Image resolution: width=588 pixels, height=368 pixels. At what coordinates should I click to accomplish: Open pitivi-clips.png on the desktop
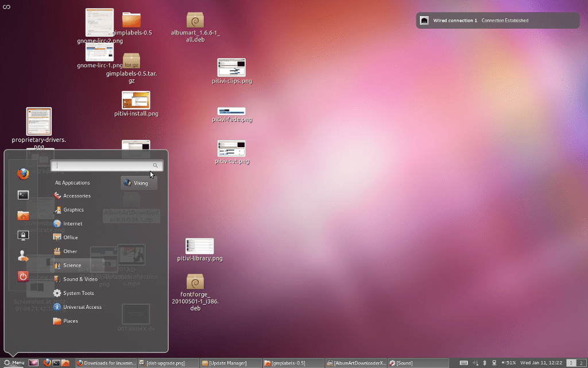(x=232, y=68)
